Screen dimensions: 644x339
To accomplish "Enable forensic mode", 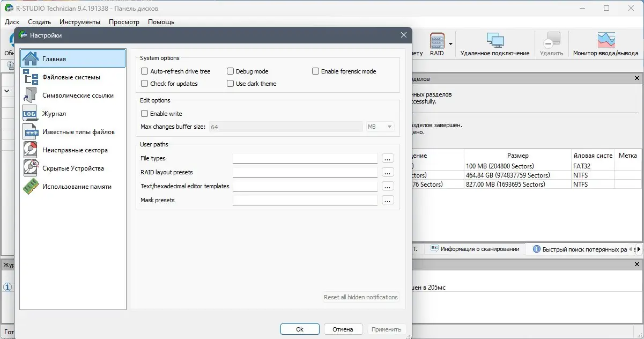I will (315, 71).
